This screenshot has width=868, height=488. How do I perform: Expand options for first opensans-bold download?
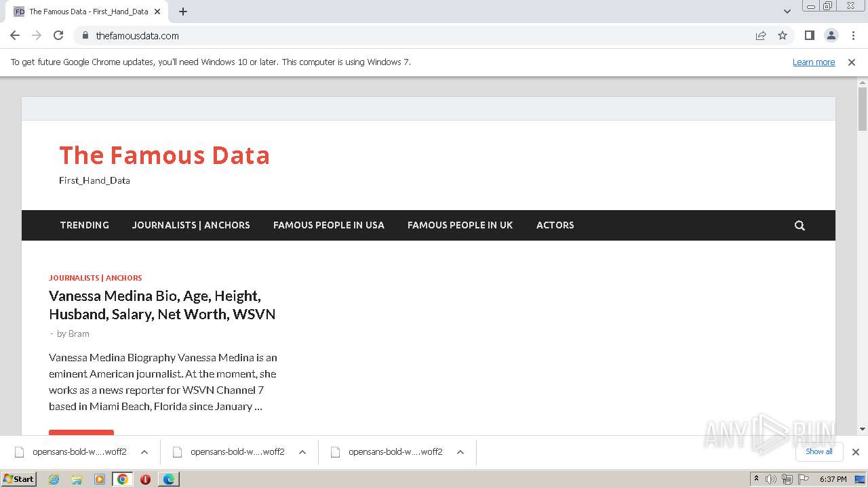pyautogui.click(x=144, y=452)
